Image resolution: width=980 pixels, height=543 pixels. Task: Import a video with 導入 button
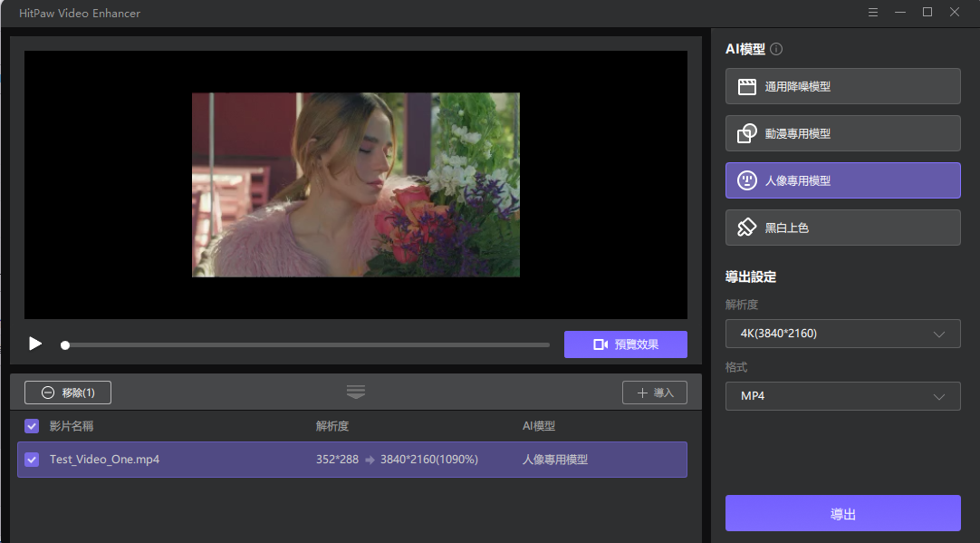point(654,393)
